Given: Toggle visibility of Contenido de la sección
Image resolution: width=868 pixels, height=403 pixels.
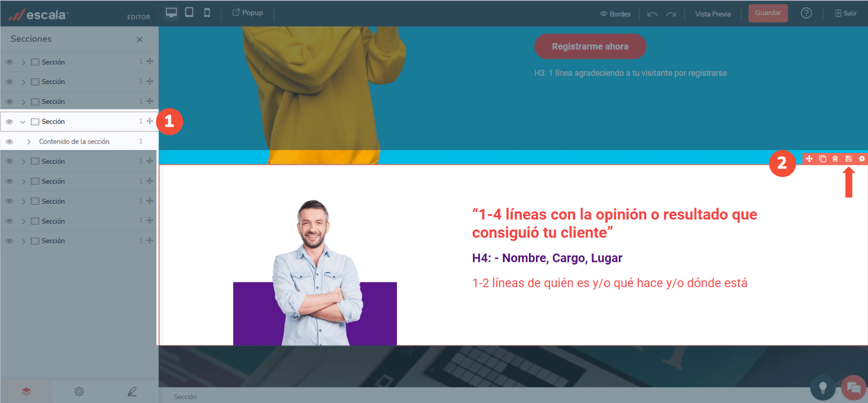Looking at the screenshot, I should point(9,141).
